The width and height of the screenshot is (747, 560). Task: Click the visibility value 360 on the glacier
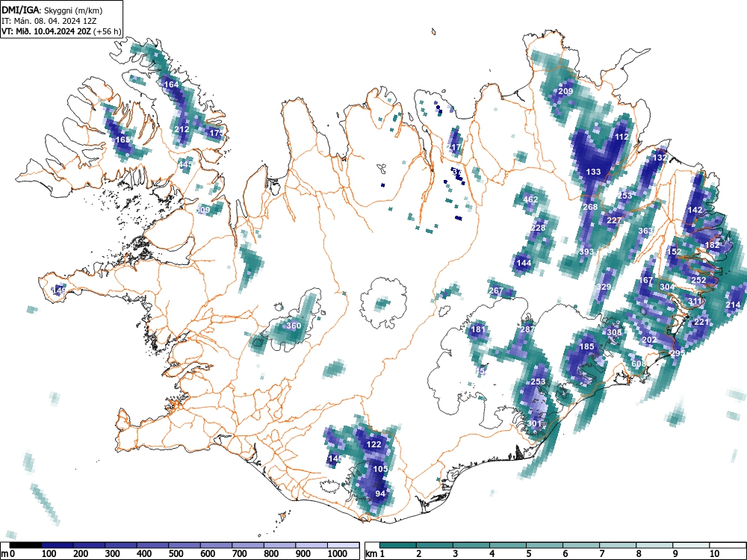click(x=294, y=326)
